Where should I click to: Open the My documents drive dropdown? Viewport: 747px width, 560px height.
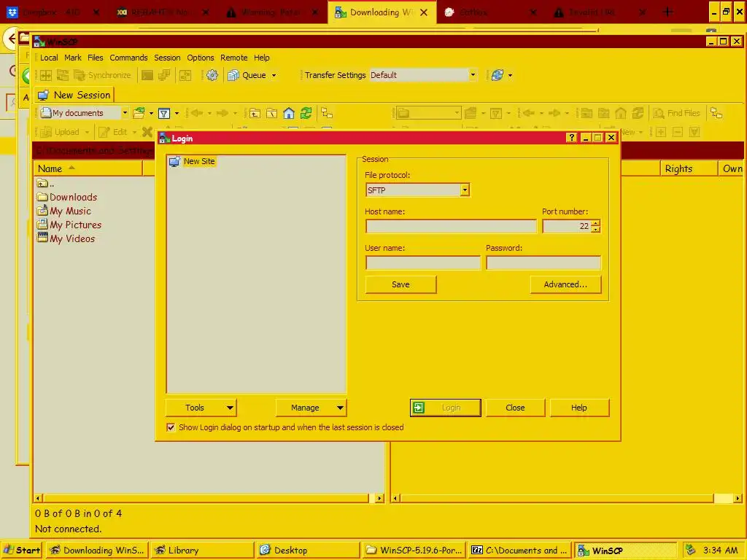pyautogui.click(x=125, y=113)
